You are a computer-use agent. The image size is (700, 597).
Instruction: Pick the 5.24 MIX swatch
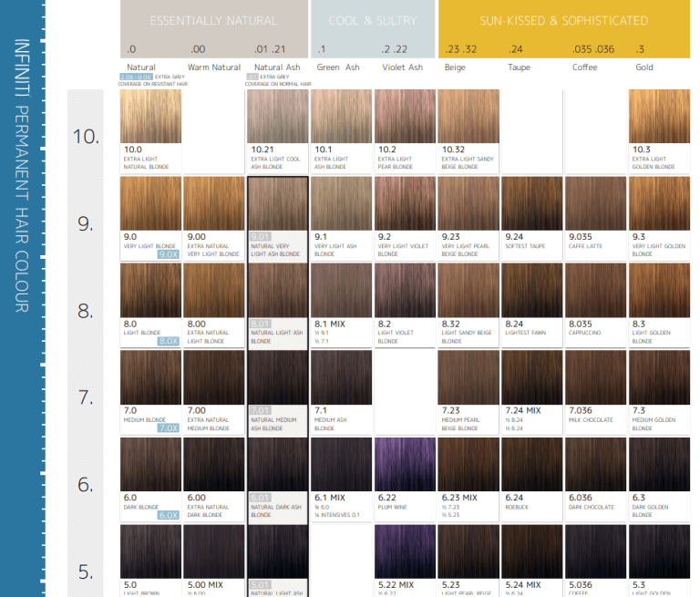pyautogui.click(x=532, y=551)
